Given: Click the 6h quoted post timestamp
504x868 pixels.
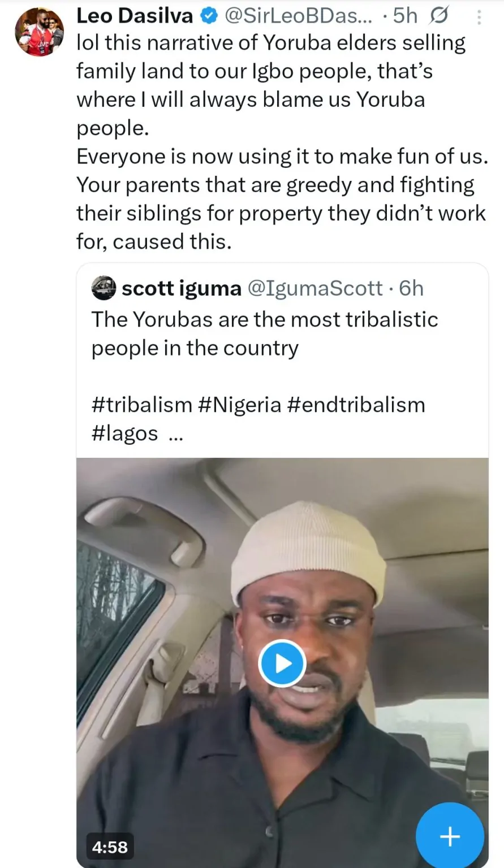Looking at the screenshot, I should 411,288.
